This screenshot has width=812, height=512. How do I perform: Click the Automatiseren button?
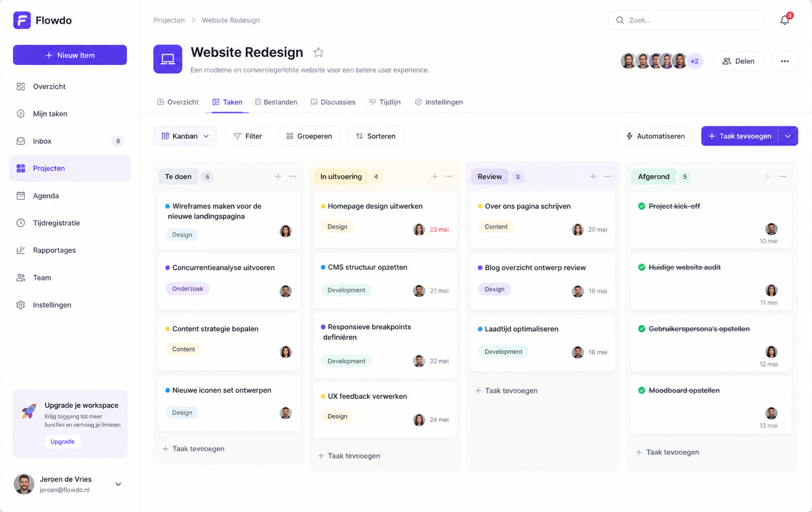click(655, 136)
